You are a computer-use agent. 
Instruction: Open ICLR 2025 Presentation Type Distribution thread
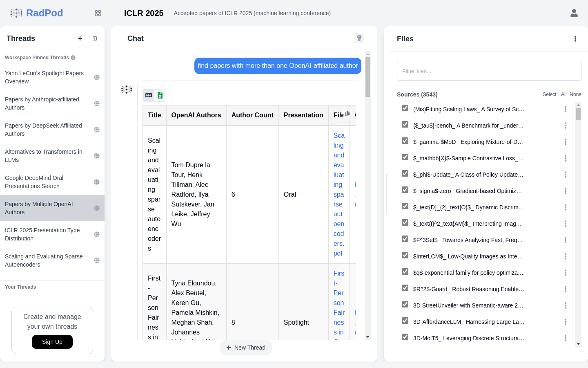(52, 234)
